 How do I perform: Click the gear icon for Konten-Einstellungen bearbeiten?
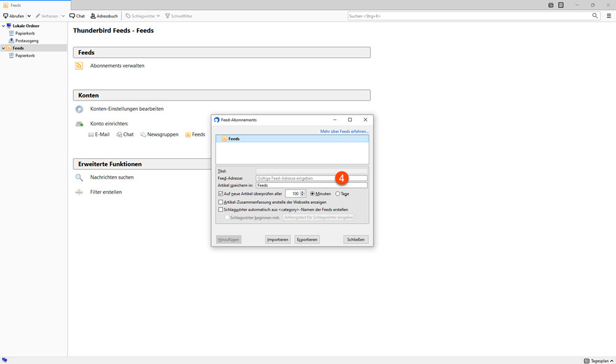click(79, 109)
